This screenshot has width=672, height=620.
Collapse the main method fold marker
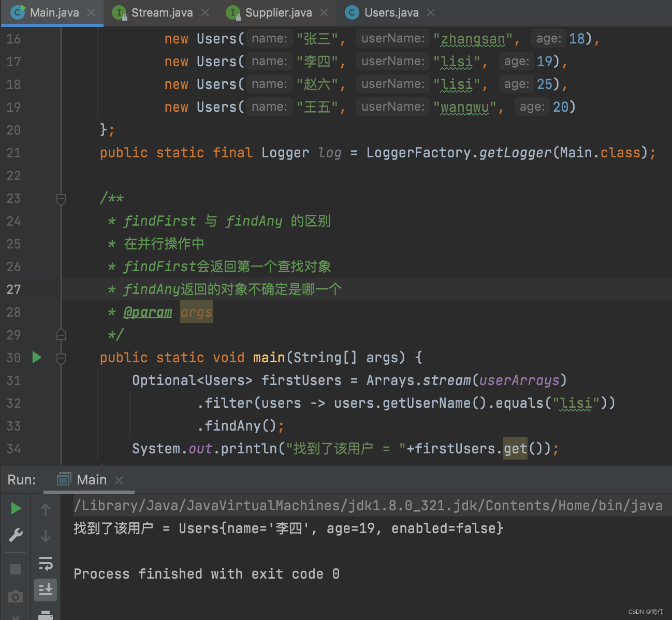click(x=61, y=358)
